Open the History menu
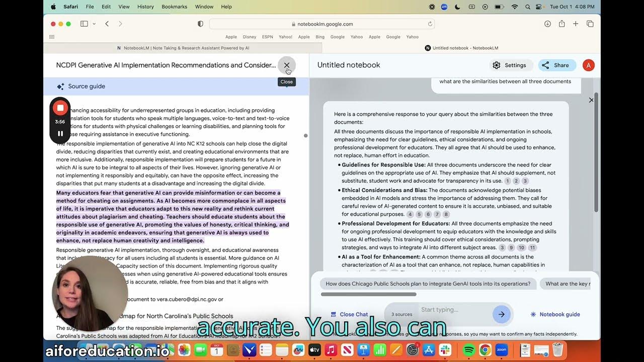Viewport: 644px width, 362px height. coord(145,7)
